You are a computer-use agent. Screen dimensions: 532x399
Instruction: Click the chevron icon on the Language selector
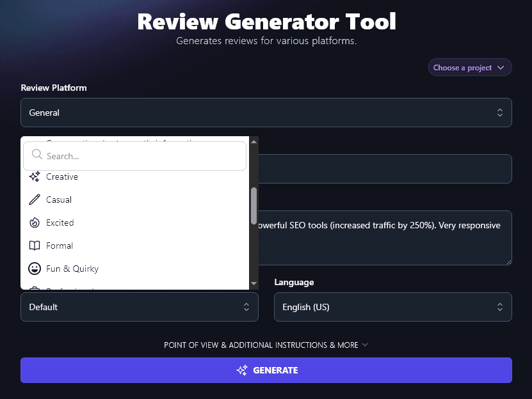pos(500,307)
